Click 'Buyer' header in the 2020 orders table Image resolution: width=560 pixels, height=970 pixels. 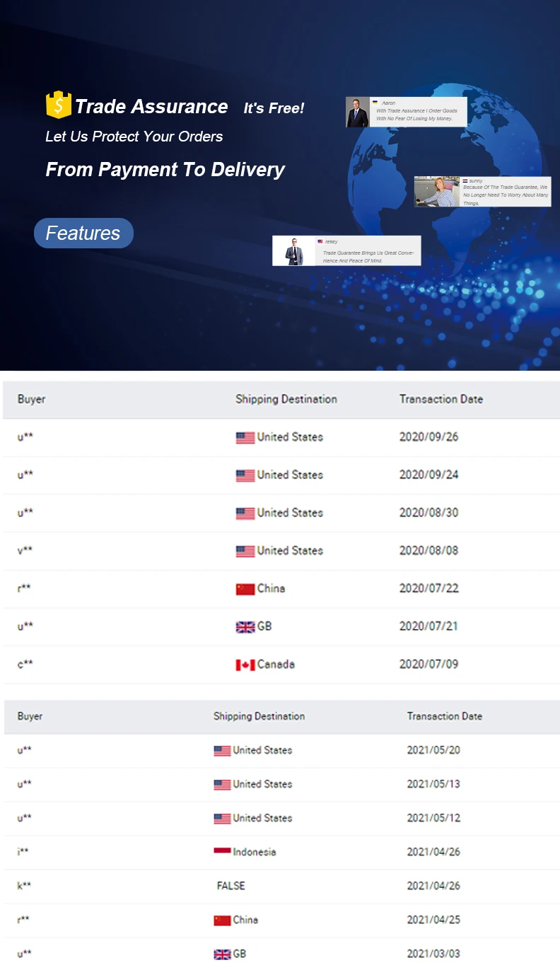[32, 399]
